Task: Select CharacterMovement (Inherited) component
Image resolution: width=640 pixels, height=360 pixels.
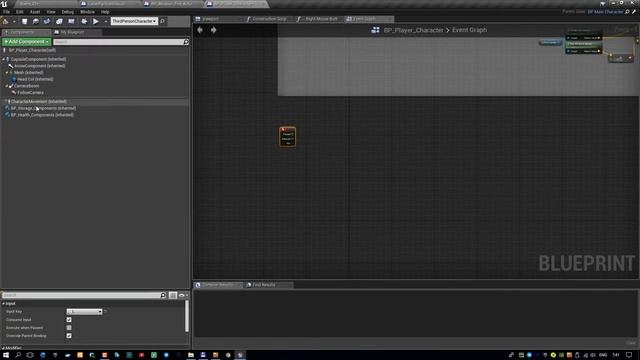Action: coord(39,102)
